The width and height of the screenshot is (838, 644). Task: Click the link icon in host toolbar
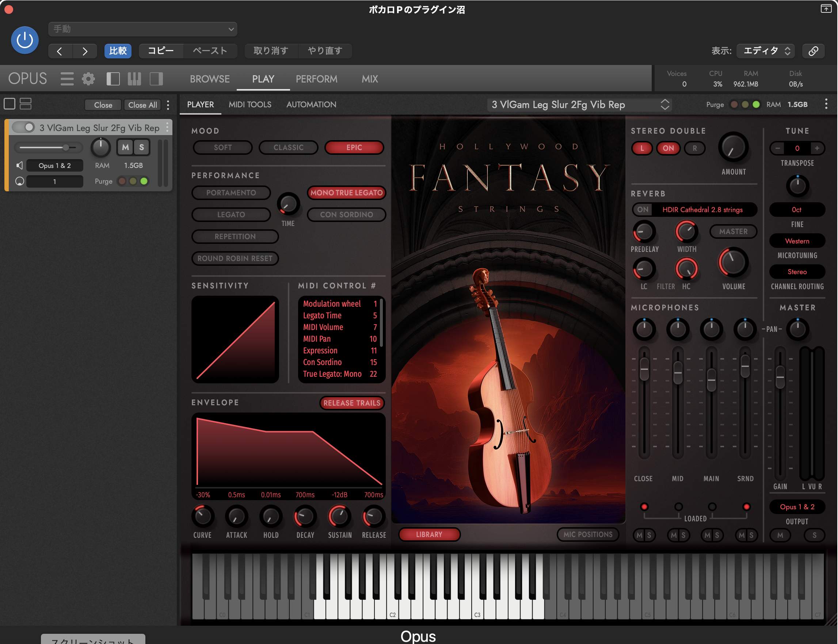tap(814, 51)
